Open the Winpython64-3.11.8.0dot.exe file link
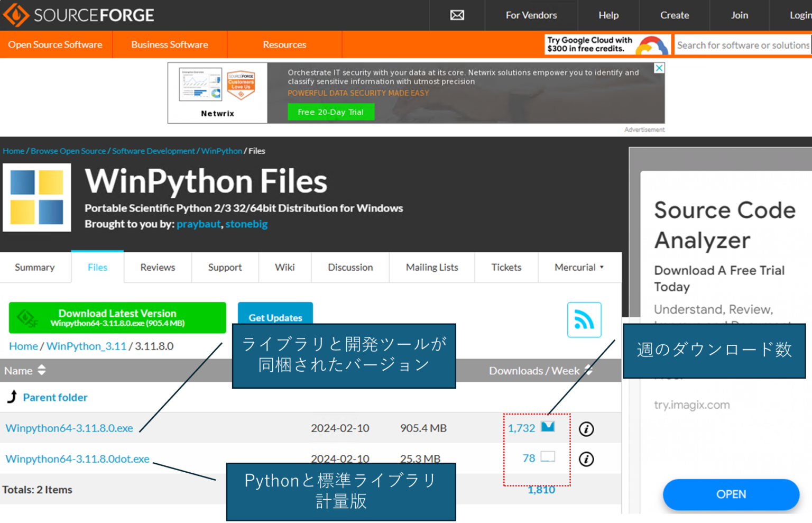812x523 pixels. pyautogui.click(x=77, y=459)
